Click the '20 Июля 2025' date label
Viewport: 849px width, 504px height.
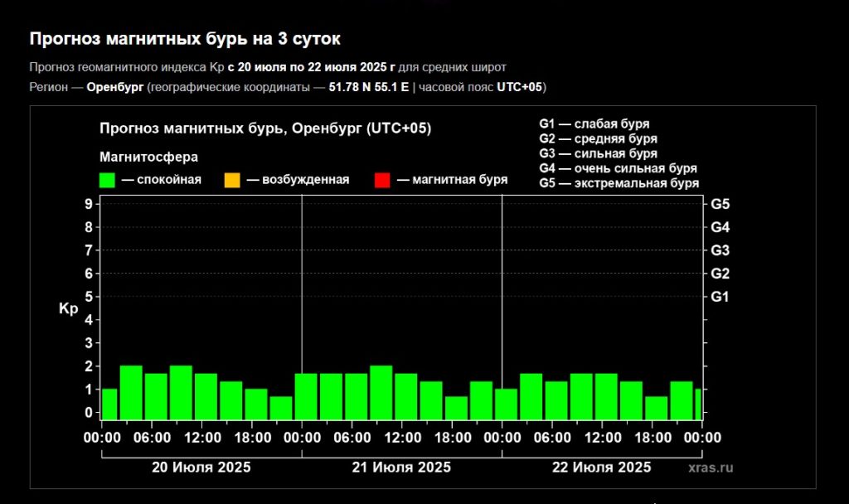201,468
